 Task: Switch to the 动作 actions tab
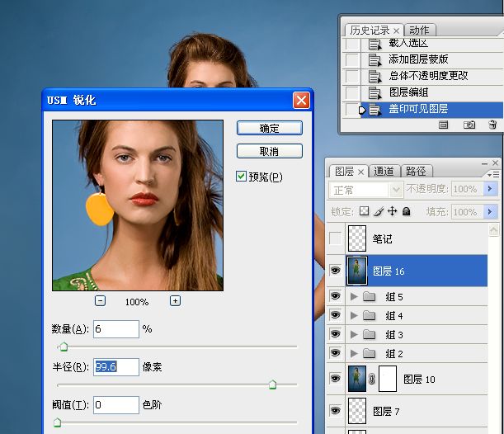point(419,31)
